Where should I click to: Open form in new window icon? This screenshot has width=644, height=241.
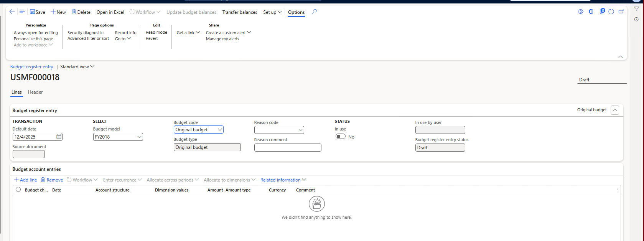point(621,12)
